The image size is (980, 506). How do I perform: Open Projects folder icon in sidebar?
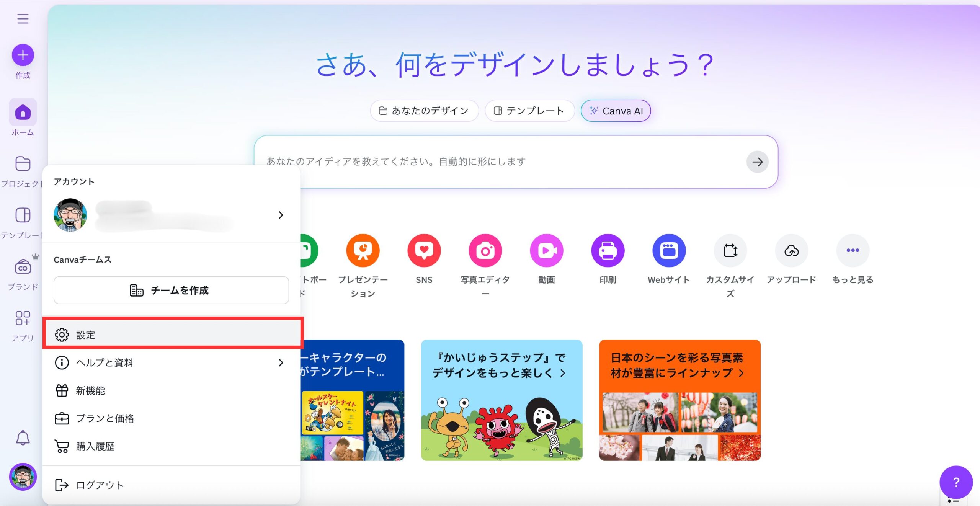(x=23, y=164)
